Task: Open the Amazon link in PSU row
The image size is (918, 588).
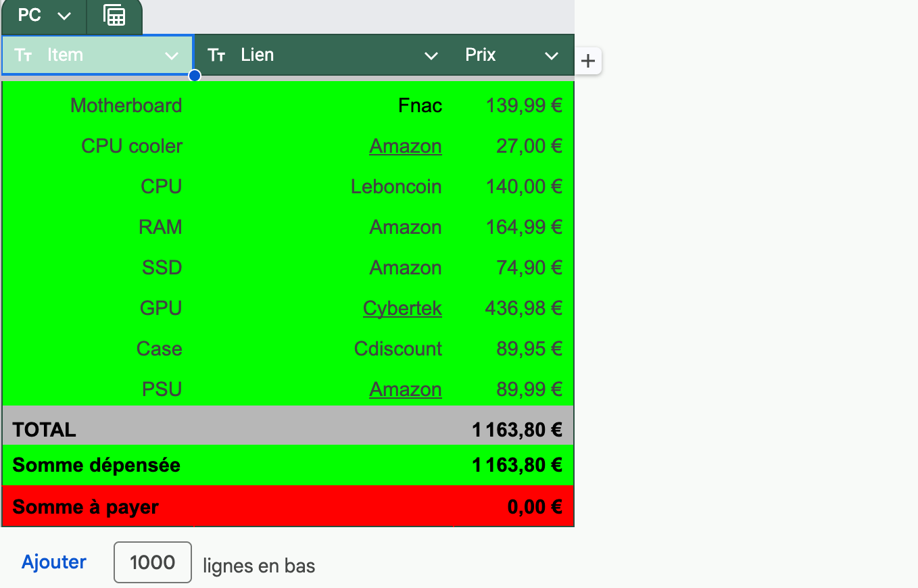Action: coord(405,389)
